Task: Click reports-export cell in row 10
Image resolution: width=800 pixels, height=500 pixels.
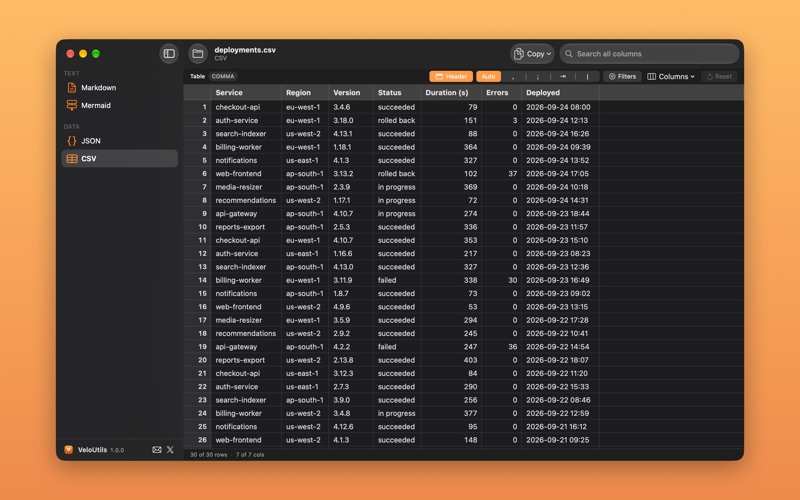Action: (246, 227)
